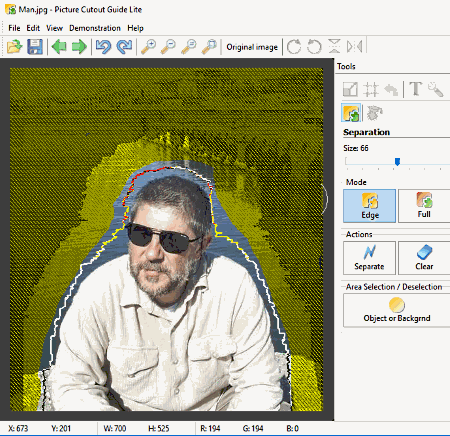Undo the last action

(x=103, y=46)
